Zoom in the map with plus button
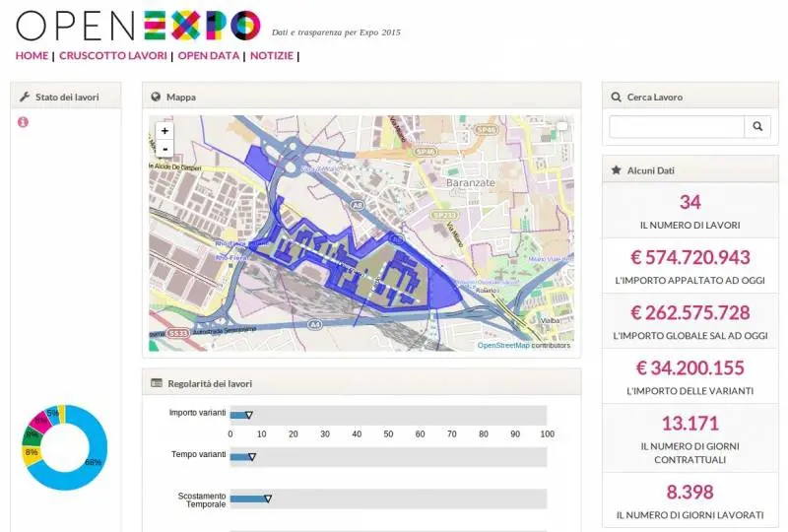The width and height of the screenshot is (788, 532). tap(164, 131)
